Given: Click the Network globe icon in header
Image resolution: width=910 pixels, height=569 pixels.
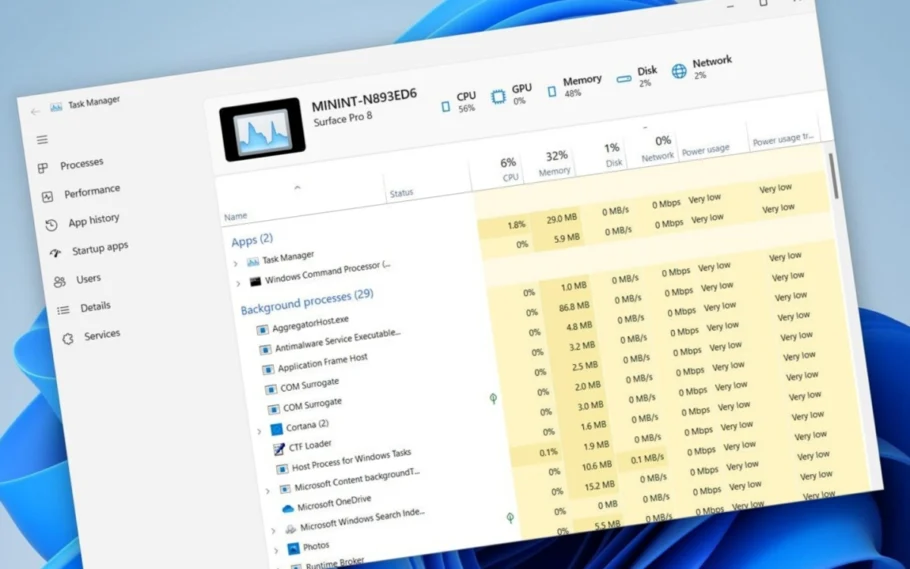Looking at the screenshot, I should (x=679, y=71).
